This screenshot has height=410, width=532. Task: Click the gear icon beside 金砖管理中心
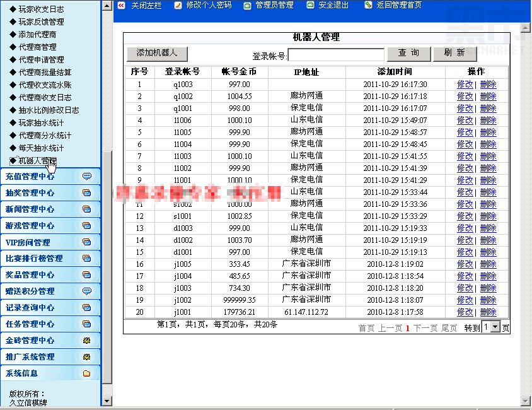coord(87,340)
